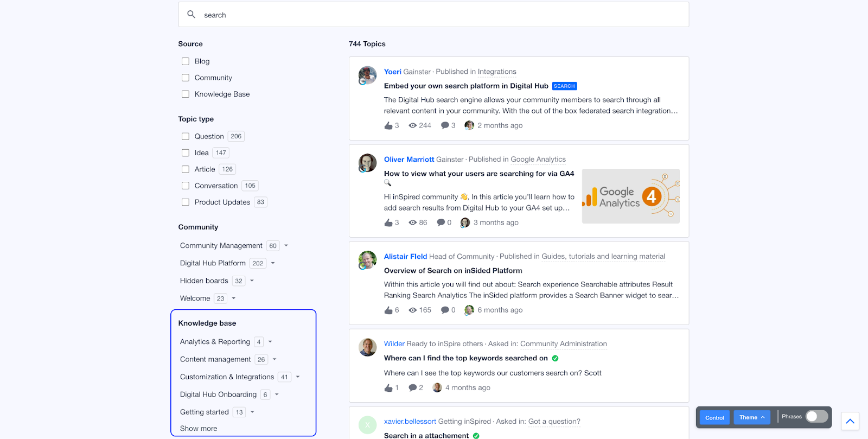Click Yoeri's avatar image
The height and width of the screenshot is (439, 868).
pyautogui.click(x=367, y=75)
